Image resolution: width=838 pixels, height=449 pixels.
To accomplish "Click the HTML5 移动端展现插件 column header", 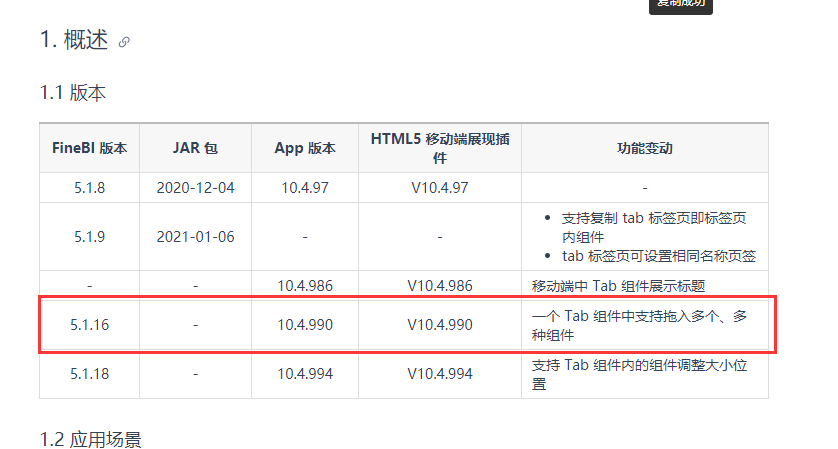I will pos(440,148).
